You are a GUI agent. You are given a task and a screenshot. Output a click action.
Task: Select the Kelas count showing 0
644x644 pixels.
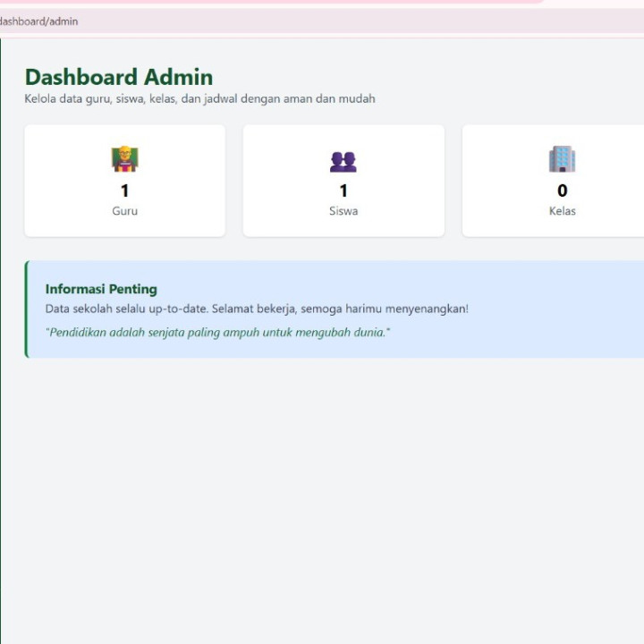(x=562, y=191)
